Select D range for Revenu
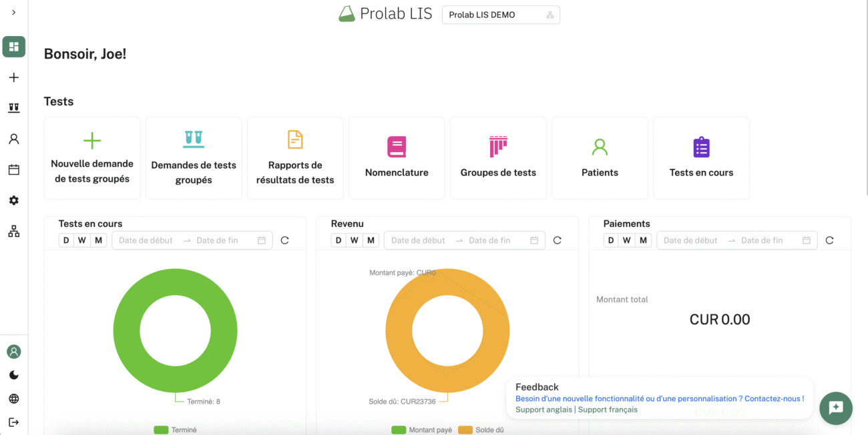The width and height of the screenshot is (868, 435). (339, 240)
